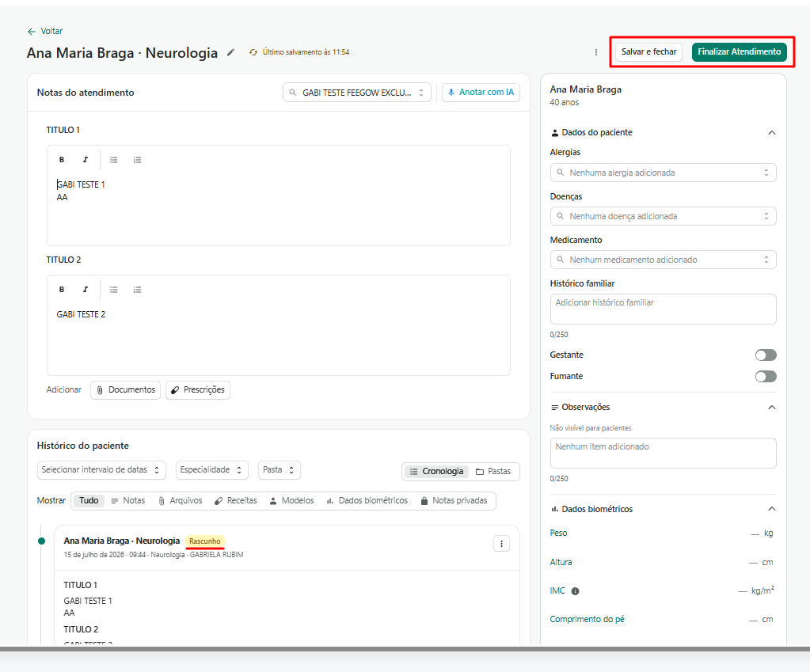
Task: Click the Altura value field
Action: click(x=762, y=562)
